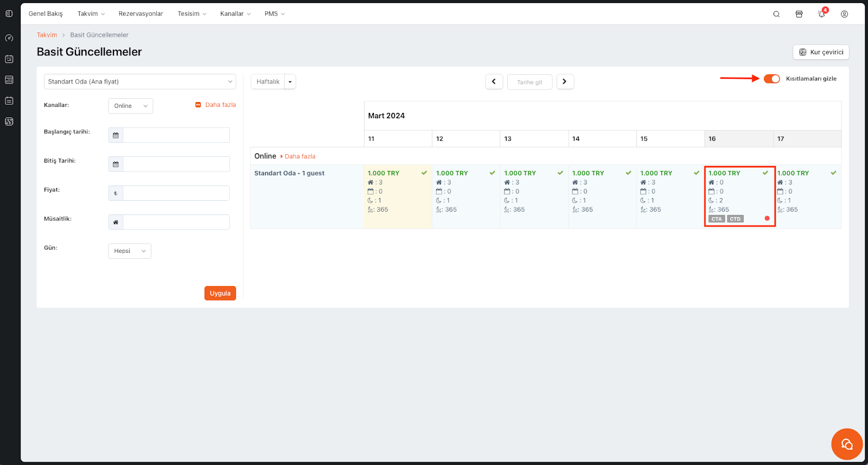This screenshot has width=868, height=465.
Task: Click the store icon in header
Action: tap(799, 14)
